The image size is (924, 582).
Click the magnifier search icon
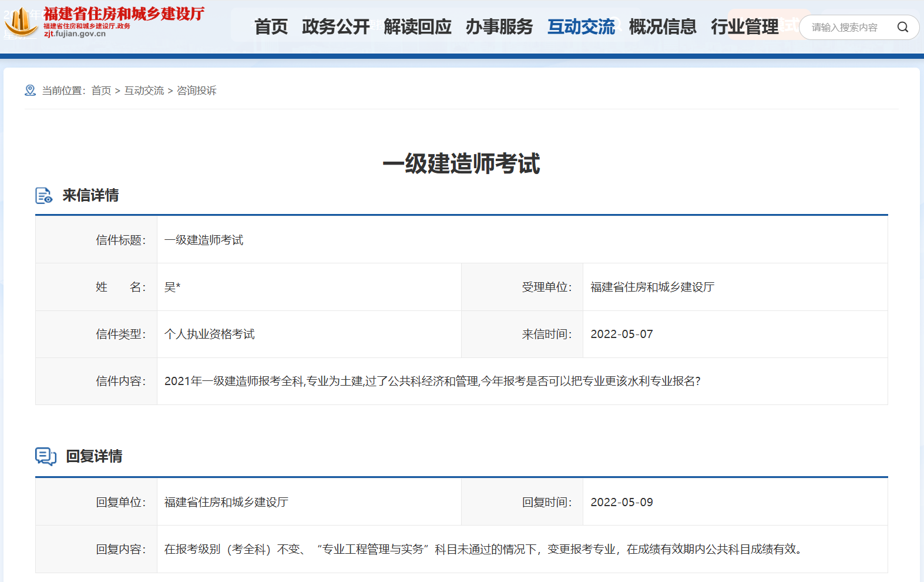pos(902,27)
